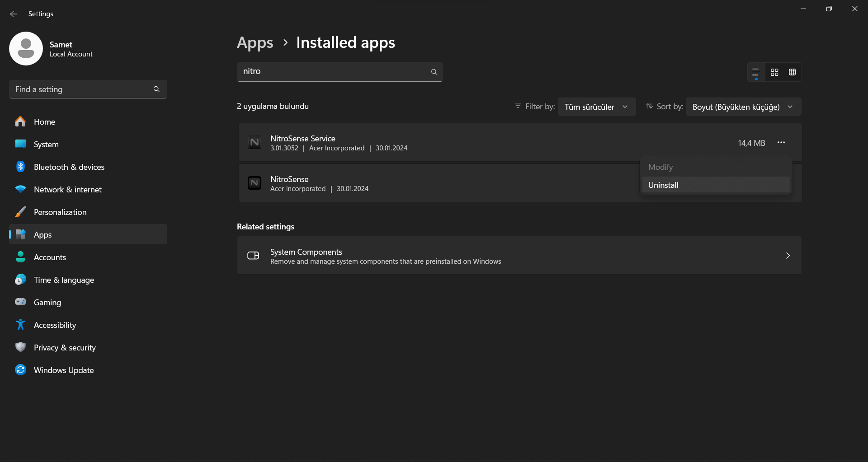Open the Sort by size dropdown
Viewport: 868px width, 462px height.
click(743, 107)
